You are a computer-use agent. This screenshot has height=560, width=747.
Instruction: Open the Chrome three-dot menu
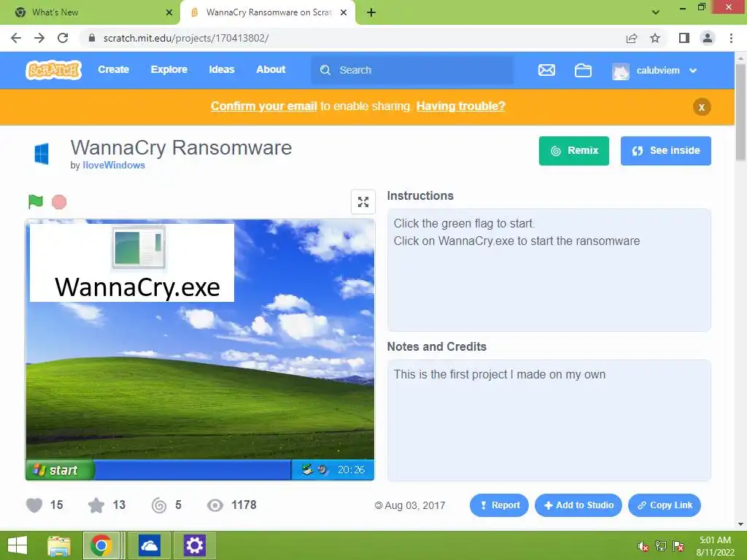tap(731, 38)
